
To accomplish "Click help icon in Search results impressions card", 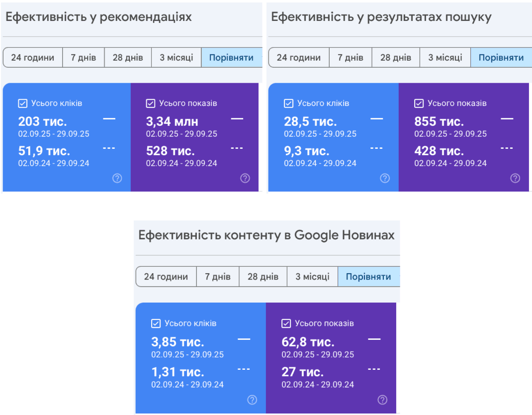I will pos(515,178).
